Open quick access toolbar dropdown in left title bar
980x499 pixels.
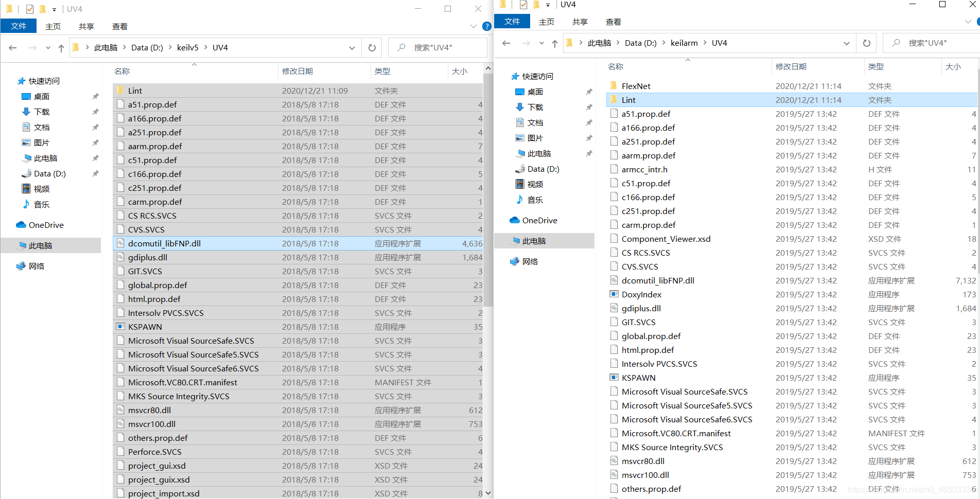[x=54, y=9]
